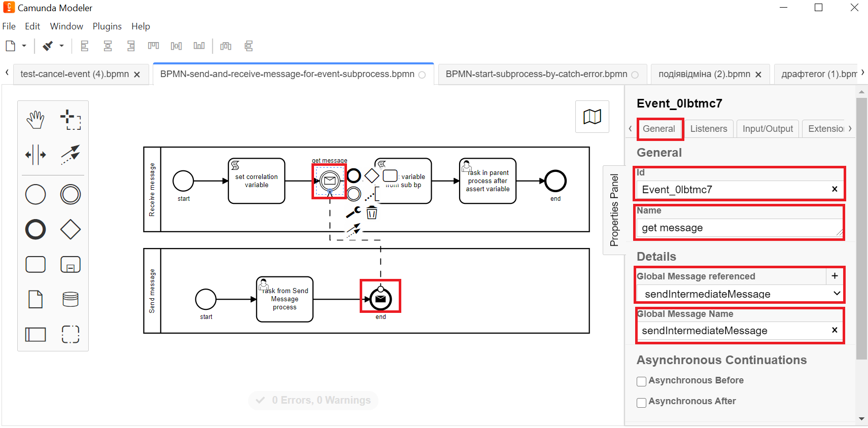The height and width of the screenshot is (428, 868).
Task: Align elements middle vertically
Action: tap(176, 46)
